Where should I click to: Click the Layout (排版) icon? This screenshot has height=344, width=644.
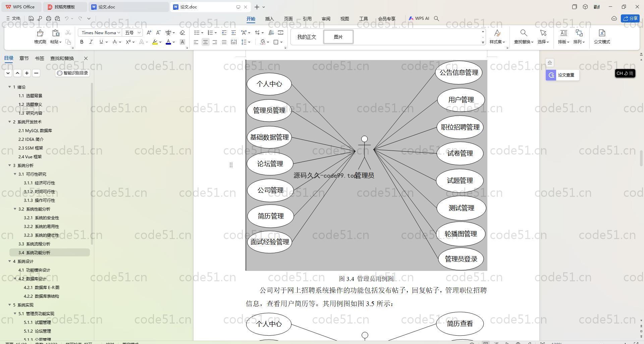pos(563,33)
